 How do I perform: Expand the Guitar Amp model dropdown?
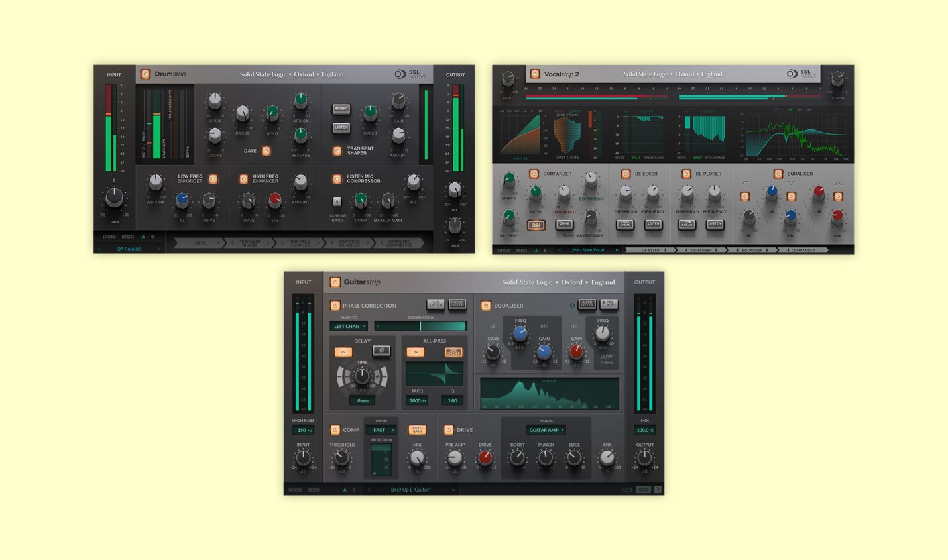click(x=546, y=430)
